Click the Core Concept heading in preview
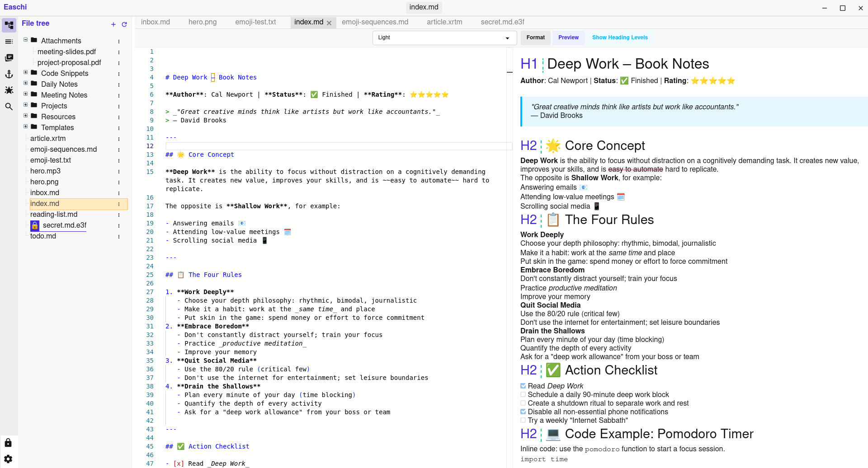 (x=605, y=145)
